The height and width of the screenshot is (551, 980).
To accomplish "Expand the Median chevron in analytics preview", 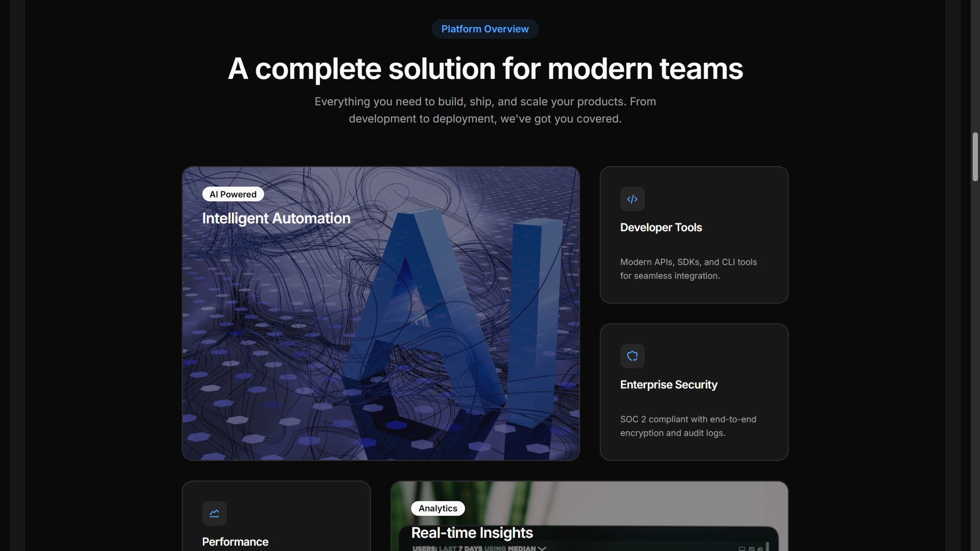I will [542, 548].
